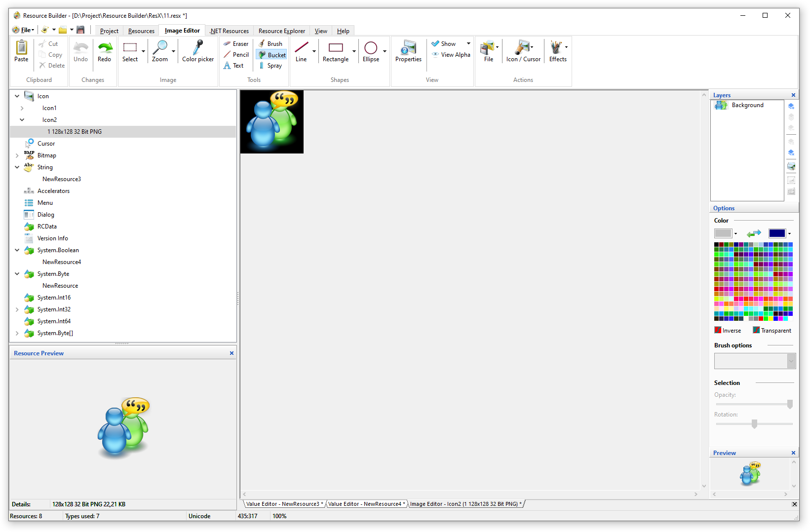Delete the layer with the blue X icon
Screen dimensions: 810x532
[x=791, y=152]
